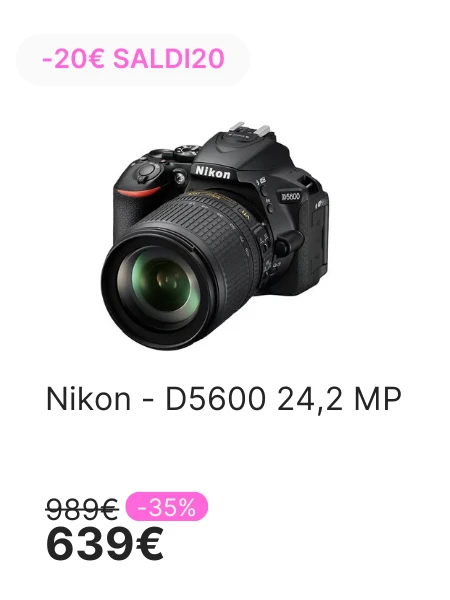
Task: Click the mode dial on camera top
Action: (185, 150)
